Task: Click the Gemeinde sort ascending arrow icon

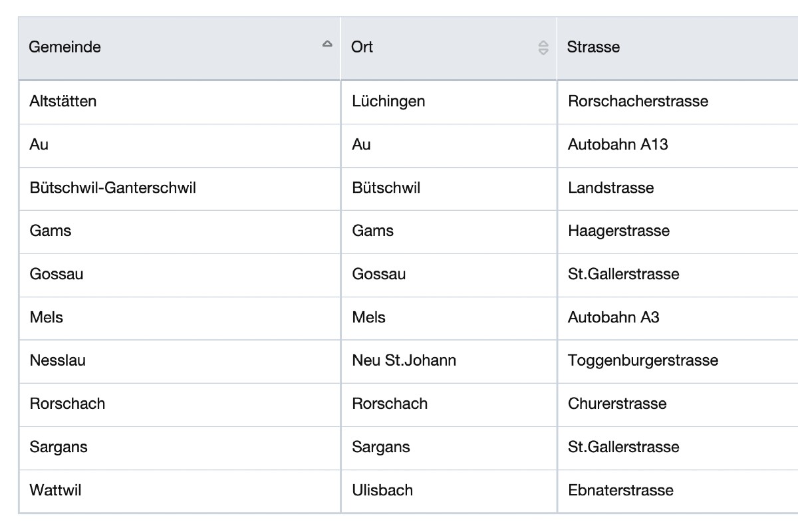Action: coord(327,44)
